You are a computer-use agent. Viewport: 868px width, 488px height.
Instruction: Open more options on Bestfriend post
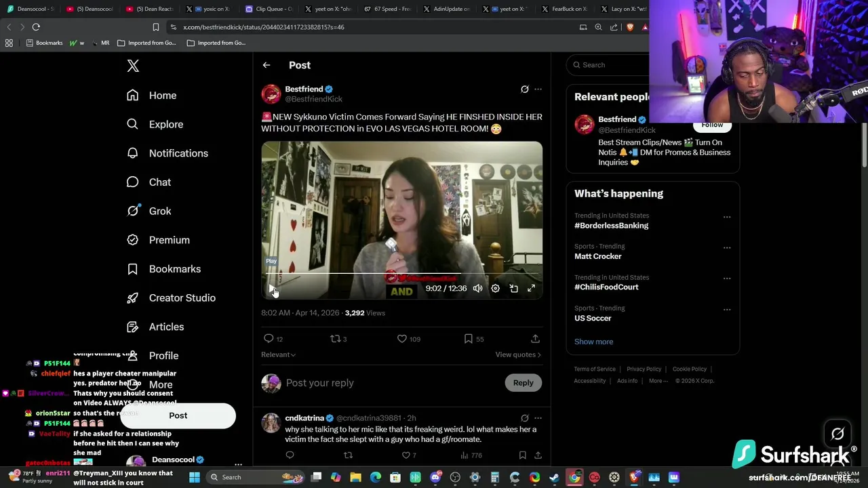click(x=538, y=89)
